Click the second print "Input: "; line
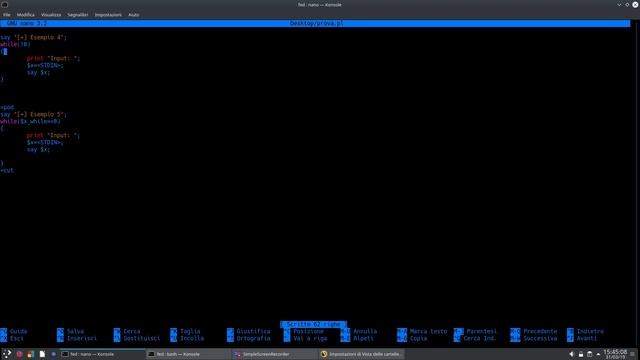Image resolution: width=640 pixels, height=360 pixels. (x=53, y=135)
